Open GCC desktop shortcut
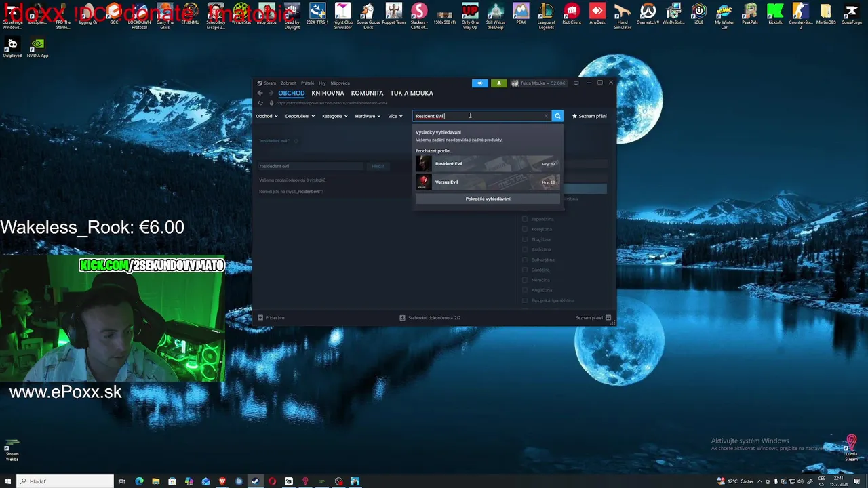Image resolution: width=868 pixels, height=488 pixels. [x=114, y=14]
